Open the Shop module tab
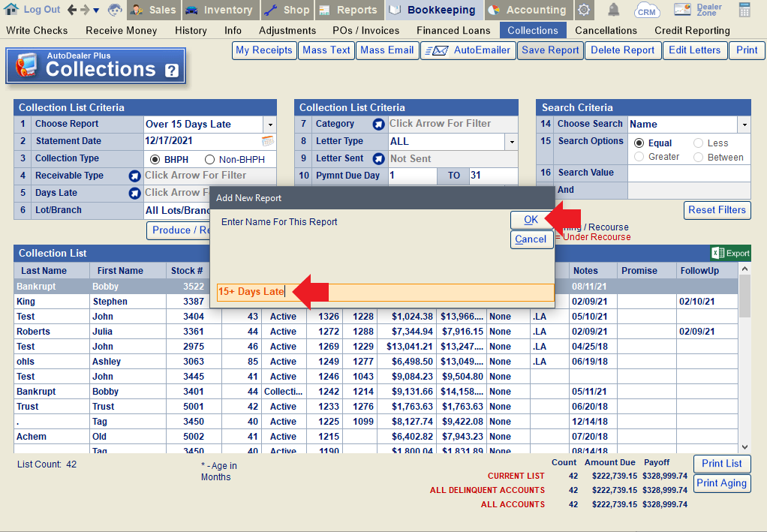The width and height of the screenshot is (767, 532). pyautogui.click(x=287, y=10)
